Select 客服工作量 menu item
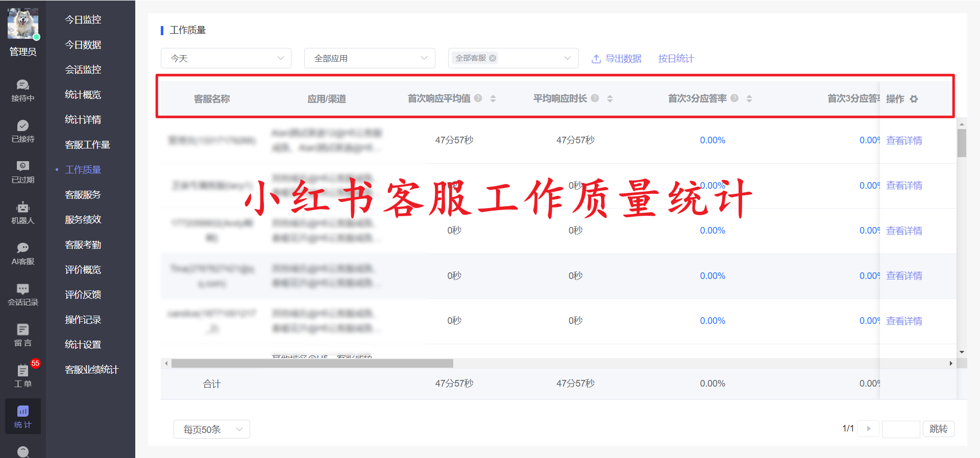This screenshot has height=458, width=980. [88, 144]
